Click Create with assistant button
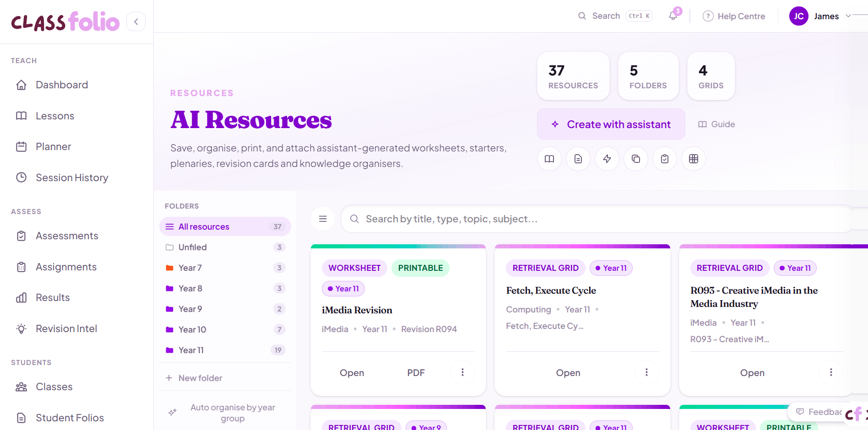 [x=611, y=124]
